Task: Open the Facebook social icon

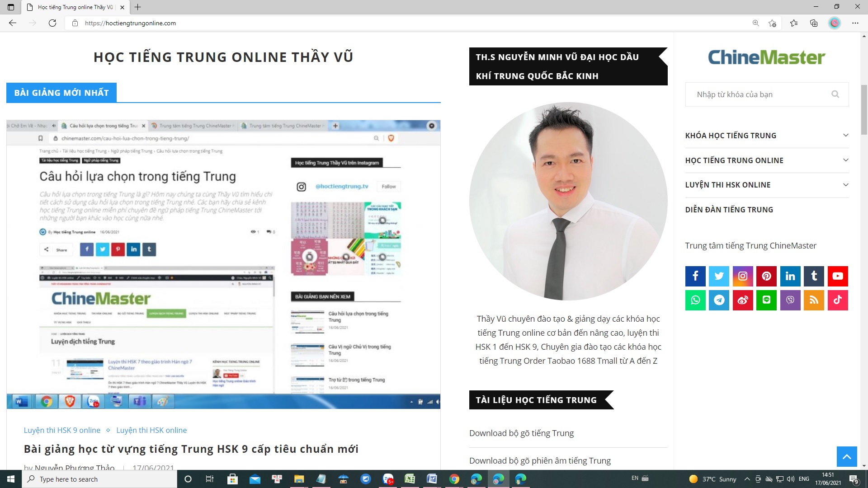Action: pos(695,276)
